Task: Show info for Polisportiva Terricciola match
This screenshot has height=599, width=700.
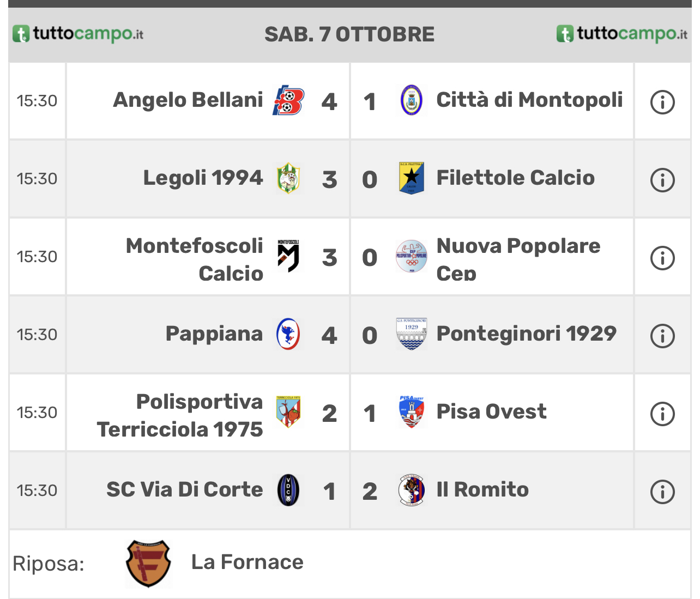Action: [662, 414]
